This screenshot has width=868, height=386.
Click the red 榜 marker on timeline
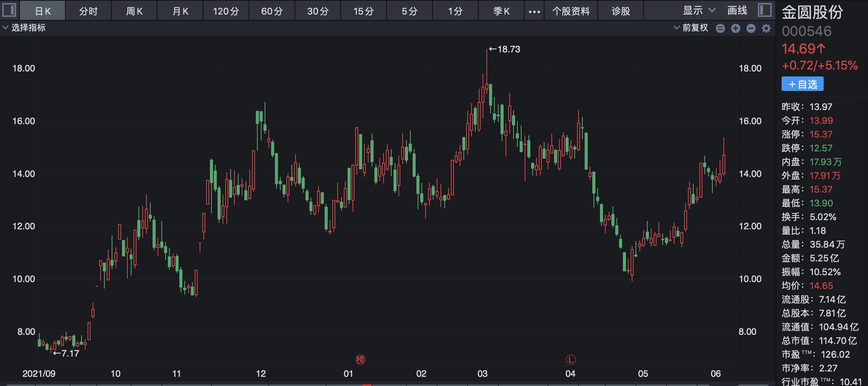(x=361, y=360)
